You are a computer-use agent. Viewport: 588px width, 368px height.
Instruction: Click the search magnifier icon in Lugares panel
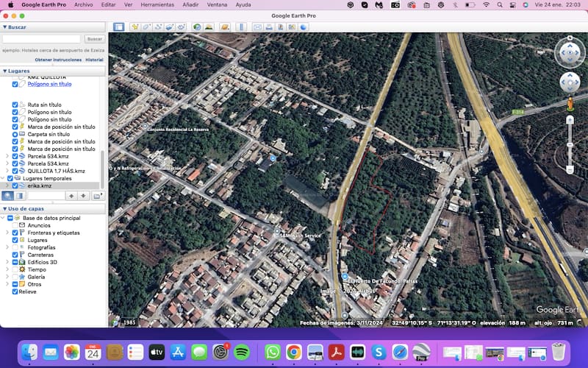[x=8, y=196]
